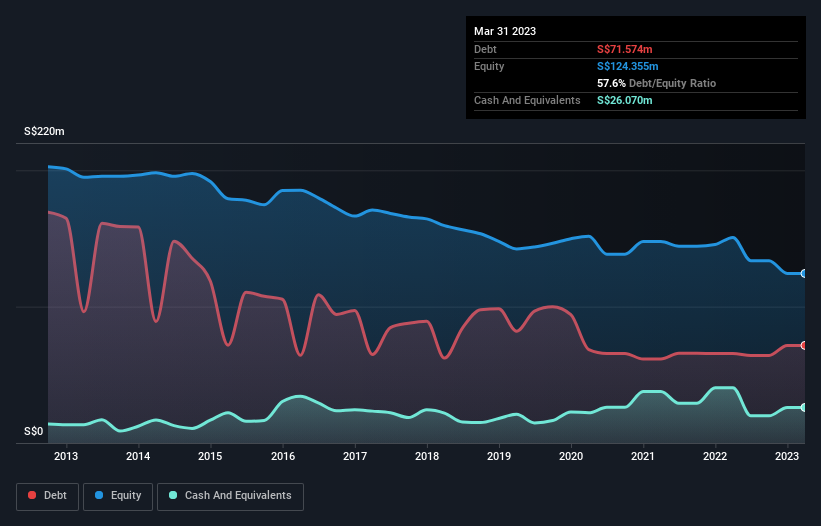821x526 pixels.
Task: Toggle Cash And Equivalents legend button
Action: click(230, 496)
